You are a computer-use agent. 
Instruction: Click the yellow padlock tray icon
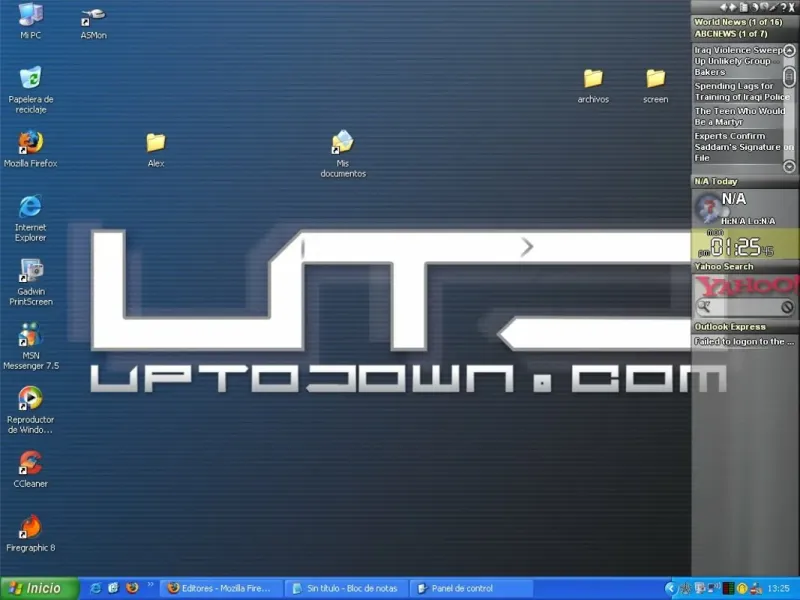coord(742,589)
